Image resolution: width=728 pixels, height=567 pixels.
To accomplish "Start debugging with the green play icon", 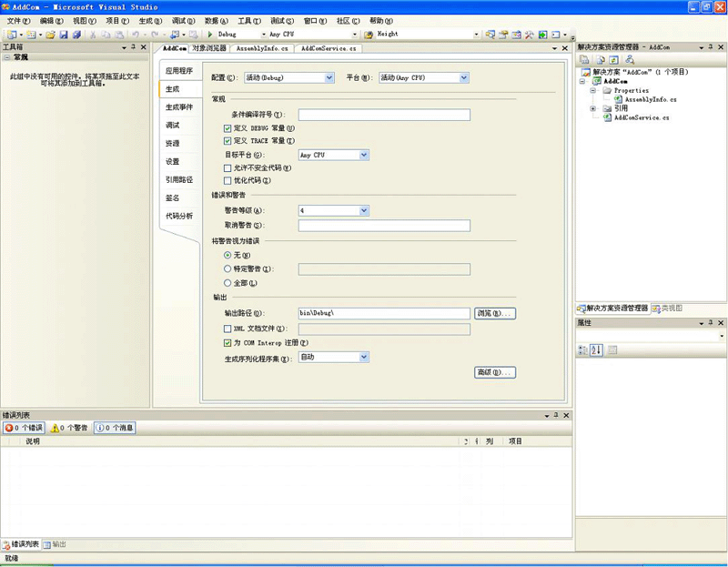I will click(210, 35).
